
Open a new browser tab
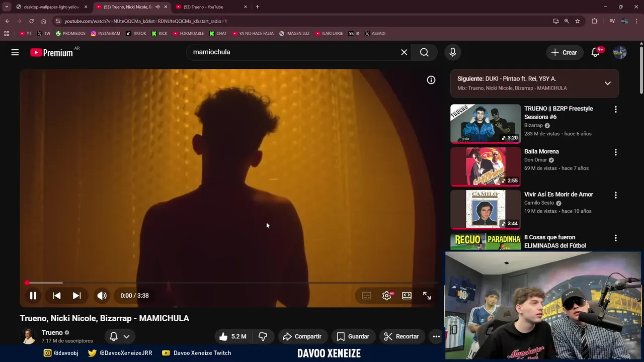click(258, 7)
